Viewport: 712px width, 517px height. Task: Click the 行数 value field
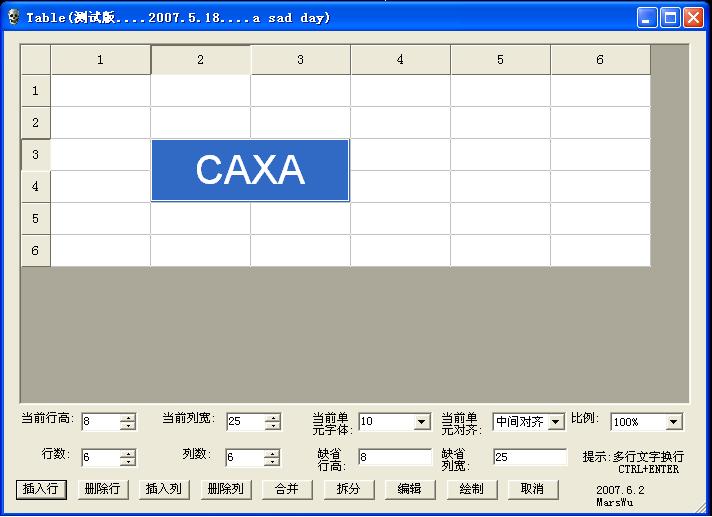101,458
